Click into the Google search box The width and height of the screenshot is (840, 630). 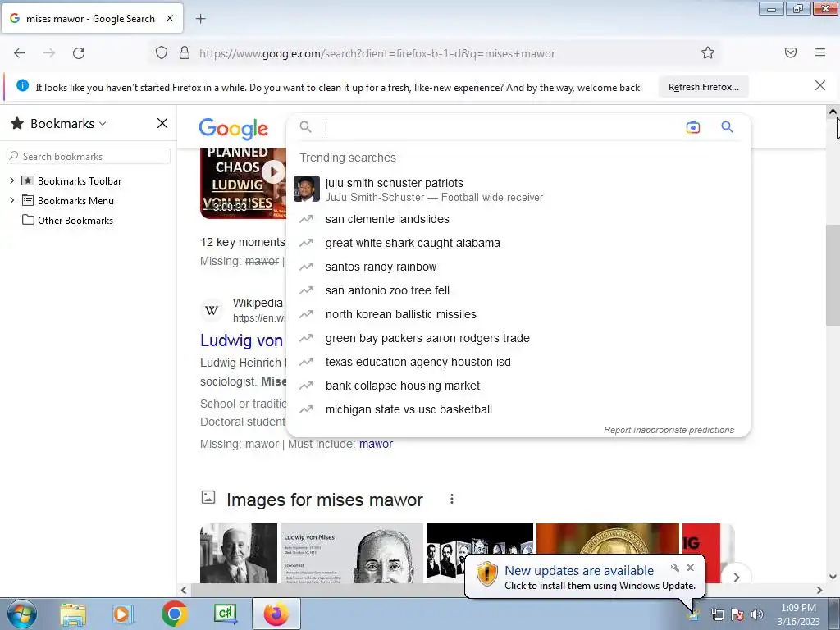pos(498,127)
